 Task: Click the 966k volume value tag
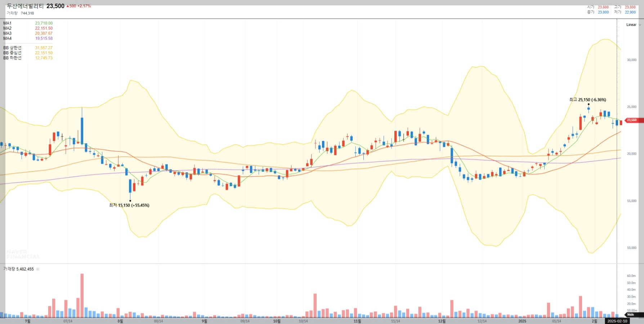point(633,315)
